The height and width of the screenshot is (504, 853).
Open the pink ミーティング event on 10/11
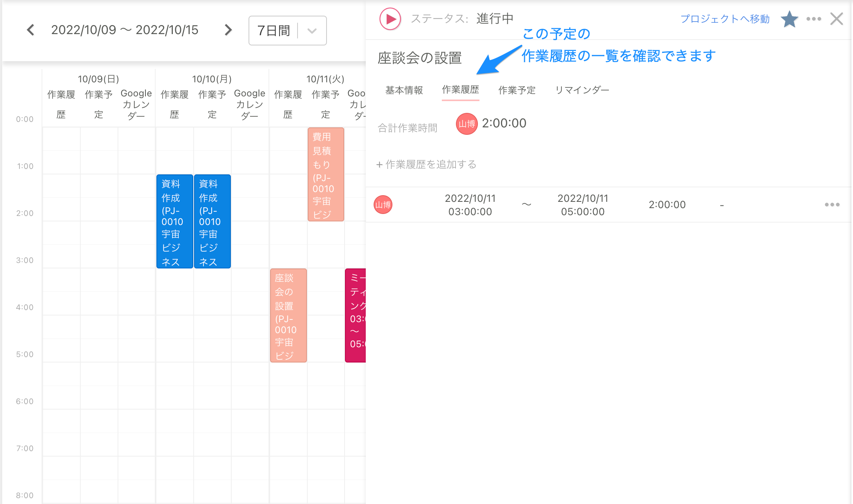[x=356, y=315]
